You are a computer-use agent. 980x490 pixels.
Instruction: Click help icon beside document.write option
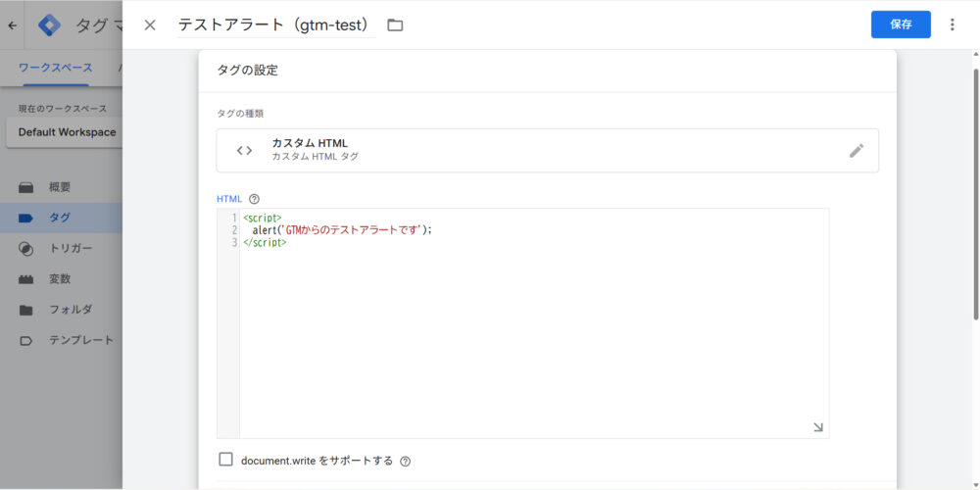click(x=406, y=461)
